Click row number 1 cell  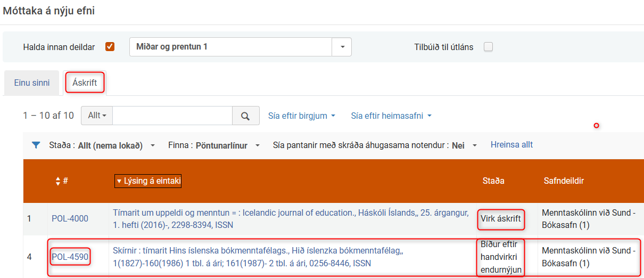point(29,219)
